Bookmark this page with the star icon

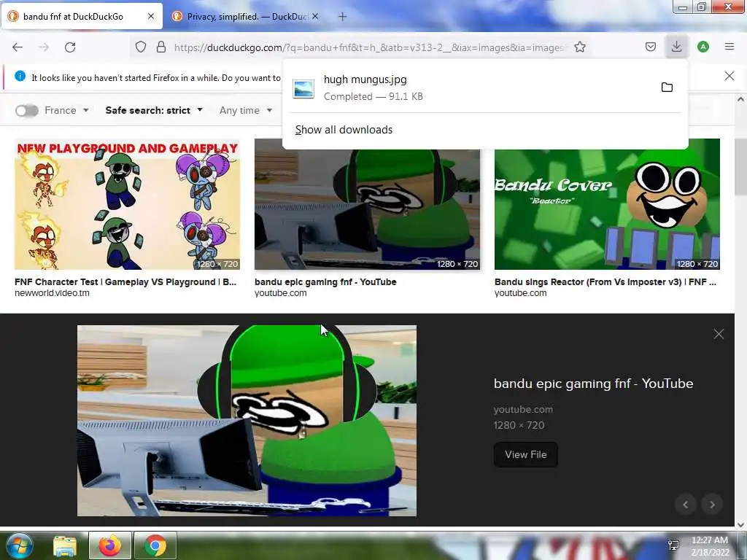point(580,47)
